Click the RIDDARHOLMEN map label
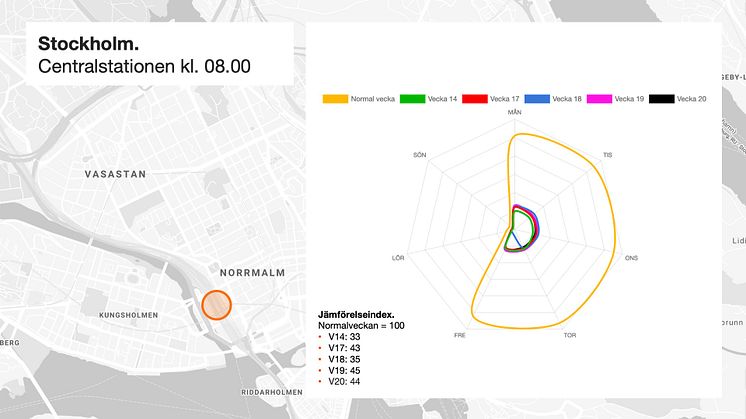This screenshot has width=746, height=419. click(x=272, y=392)
